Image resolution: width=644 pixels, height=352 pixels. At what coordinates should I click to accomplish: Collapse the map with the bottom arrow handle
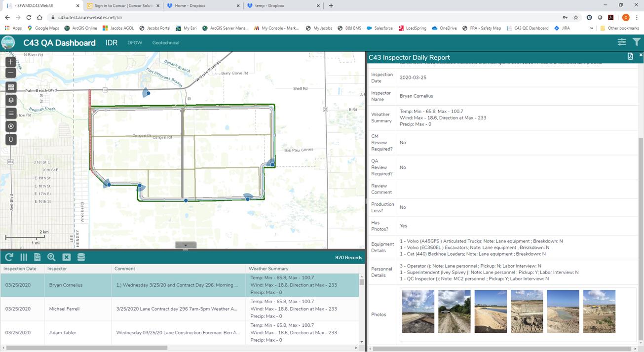pyautogui.click(x=186, y=245)
